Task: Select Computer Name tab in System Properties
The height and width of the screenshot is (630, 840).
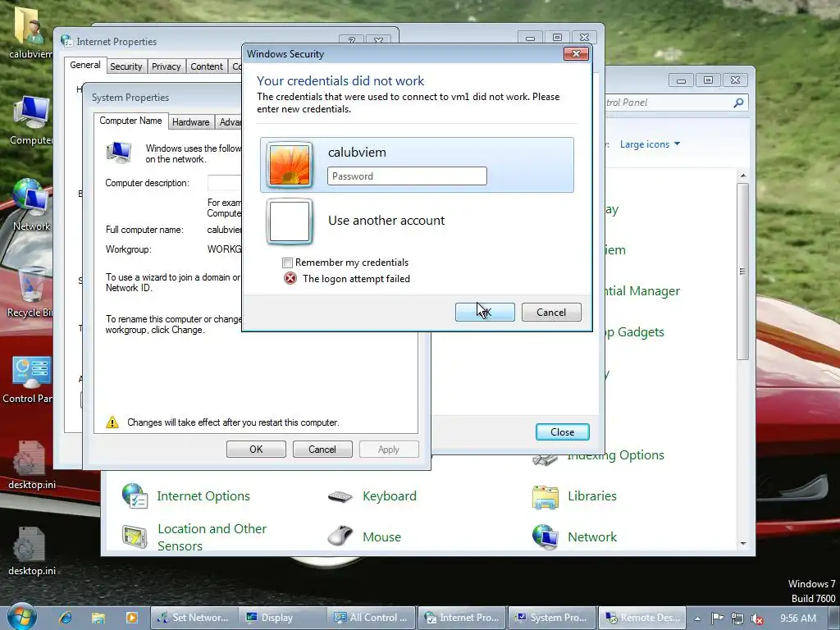Action: [130, 121]
